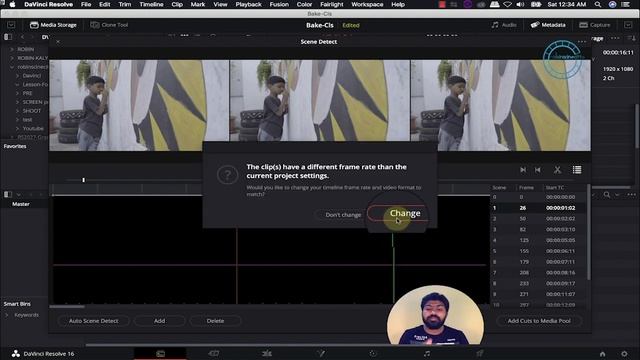Click the volume icon in menu bar
The height and width of the screenshot is (360, 640).
[x=520, y=4]
